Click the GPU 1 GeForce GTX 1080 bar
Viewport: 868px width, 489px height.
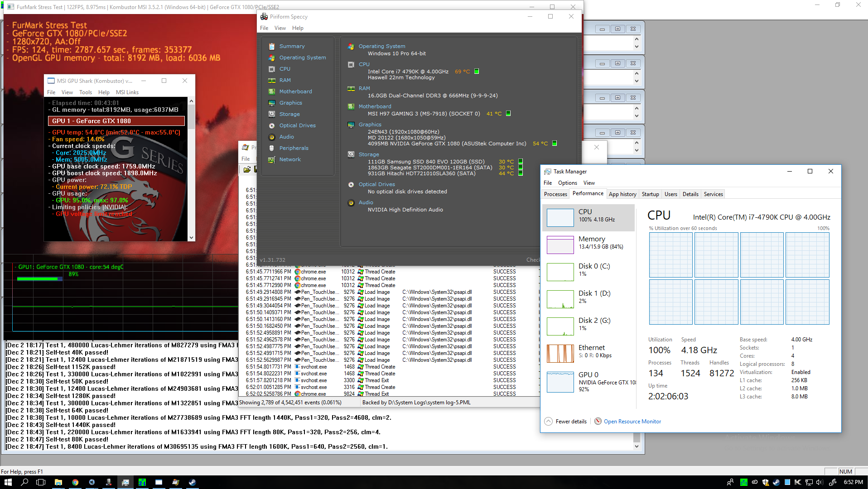pos(116,121)
